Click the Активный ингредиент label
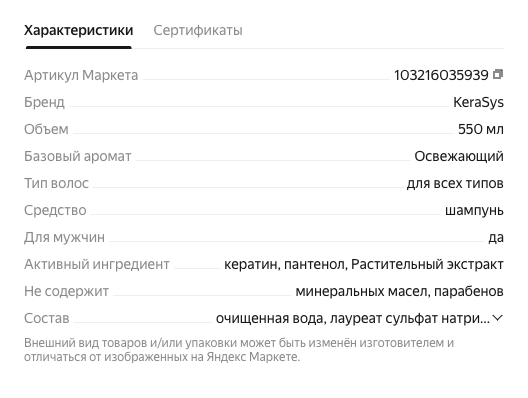This screenshot has height=398, width=528. pyautogui.click(x=97, y=264)
